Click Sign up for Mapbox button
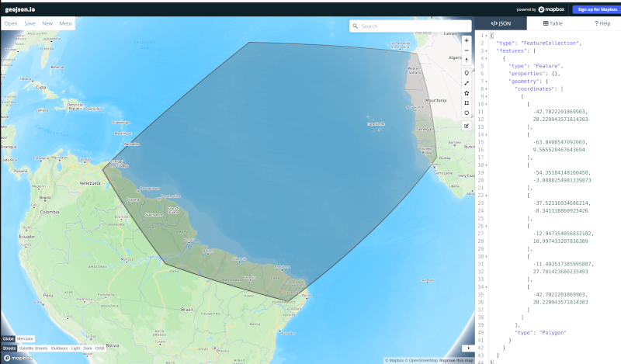This screenshot has width=621, height=364. coord(597,9)
